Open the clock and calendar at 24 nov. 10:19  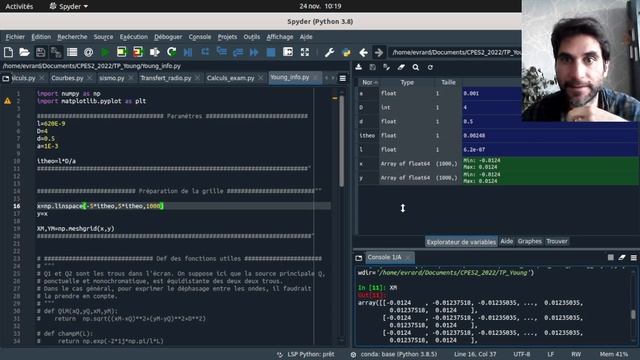320,6
